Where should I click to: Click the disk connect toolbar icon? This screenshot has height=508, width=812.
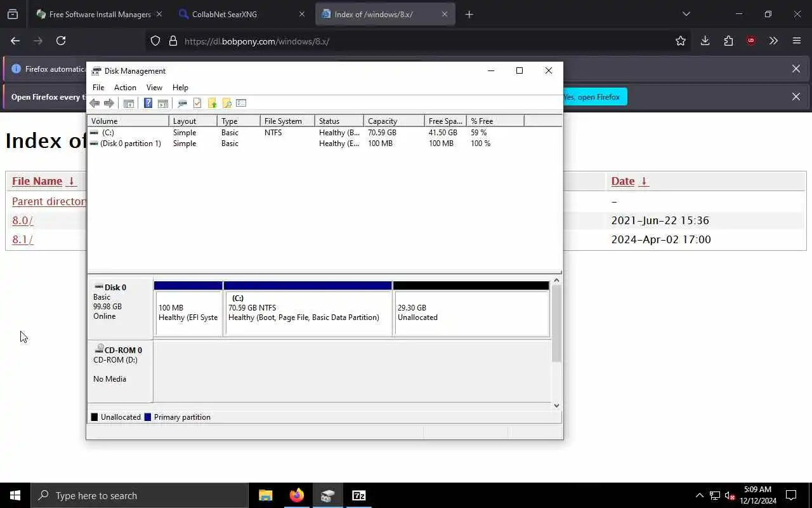coord(182,104)
